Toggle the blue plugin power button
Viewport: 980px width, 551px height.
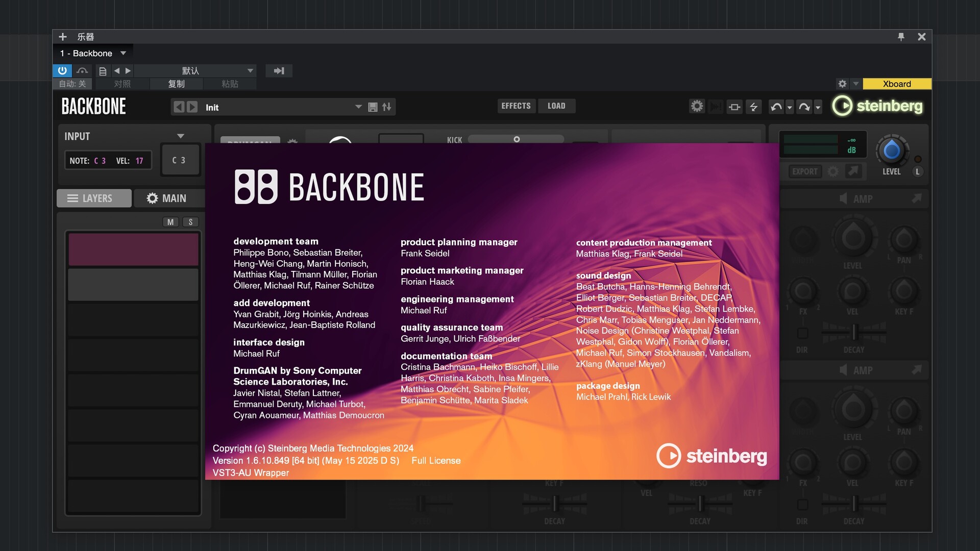pyautogui.click(x=62, y=71)
